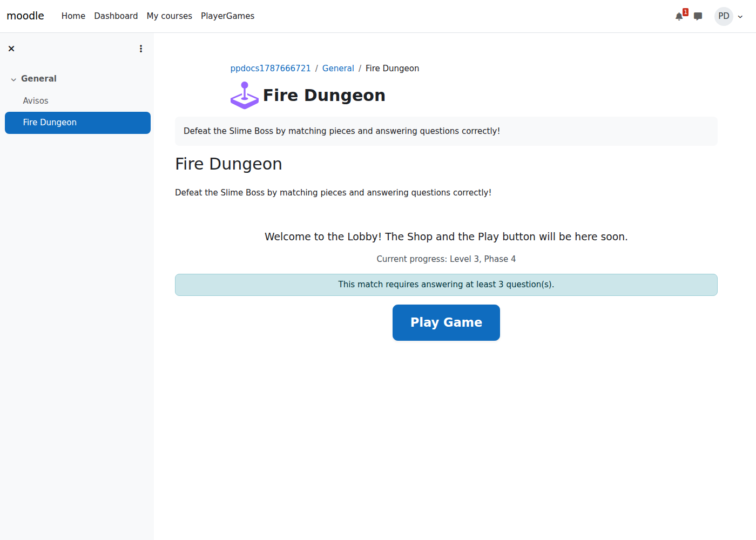
Task: Expand the user menu dropdown arrow
Action: pyautogui.click(x=740, y=17)
